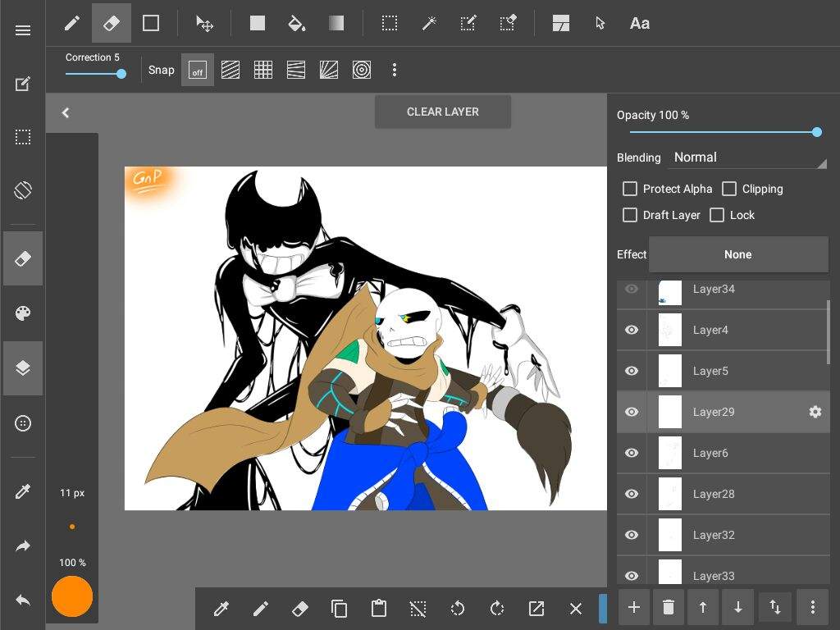Open the color palette panel
Screen dimensions: 840x630
(22, 313)
